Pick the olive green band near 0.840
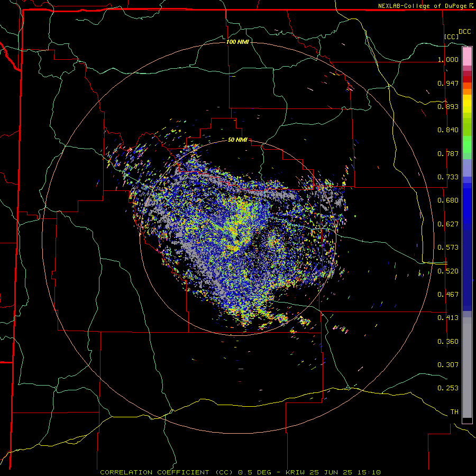 pyautogui.click(x=467, y=127)
